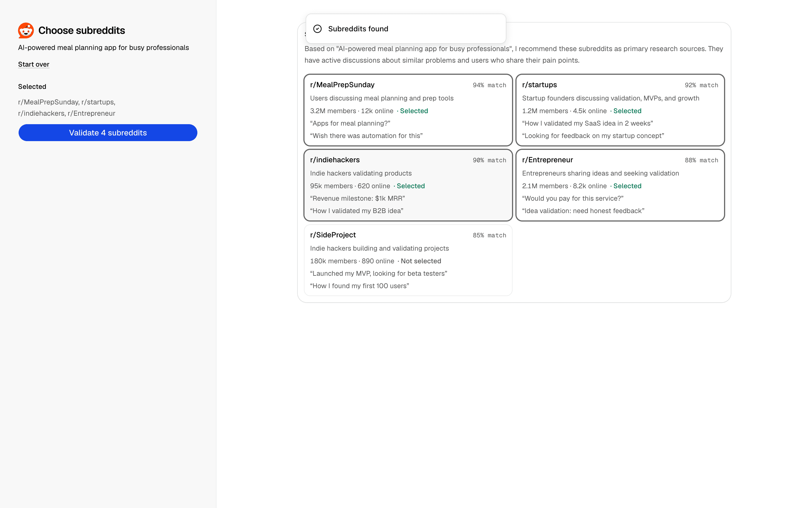Viewport: 812px width, 508px height.
Task: Click “How I found my first 100 users”
Action: coord(359,286)
